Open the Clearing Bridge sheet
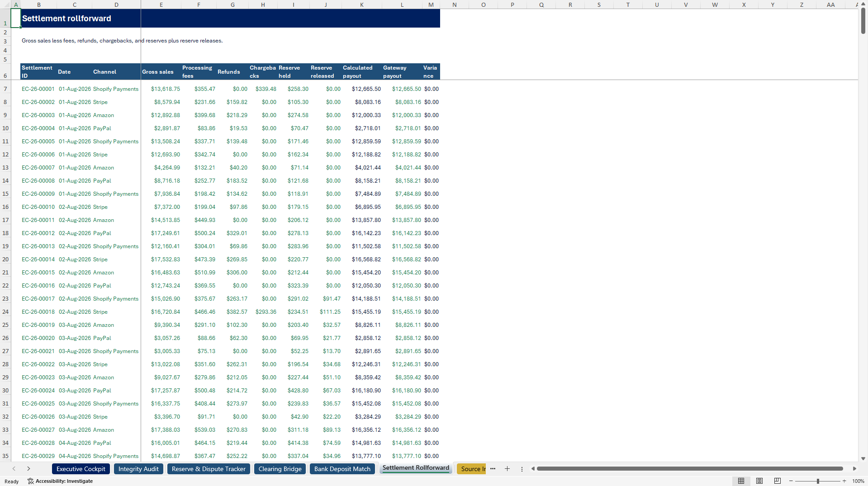 (x=280, y=469)
